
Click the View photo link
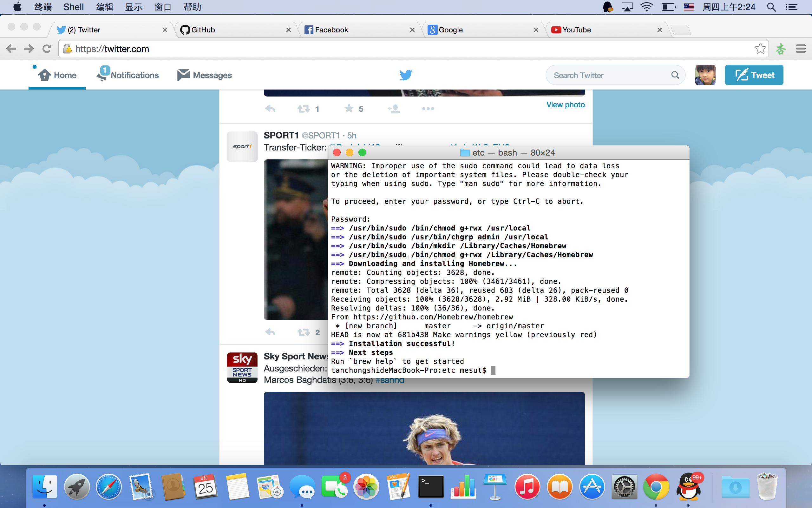tap(565, 104)
